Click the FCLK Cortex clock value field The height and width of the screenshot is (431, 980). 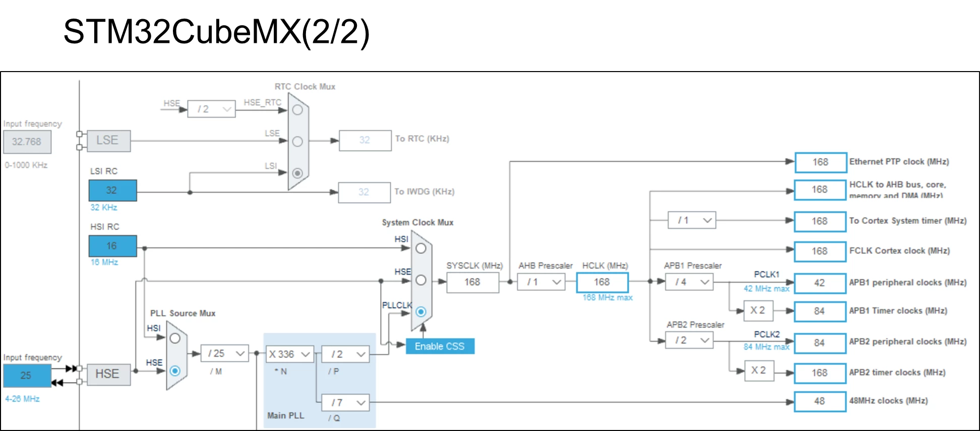coord(820,252)
